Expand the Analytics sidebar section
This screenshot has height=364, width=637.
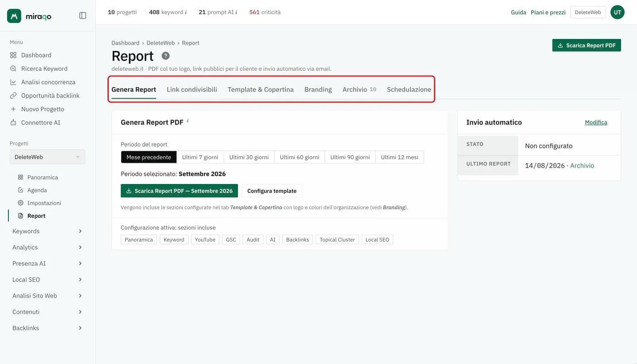pyautogui.click(x=47, y=247)
